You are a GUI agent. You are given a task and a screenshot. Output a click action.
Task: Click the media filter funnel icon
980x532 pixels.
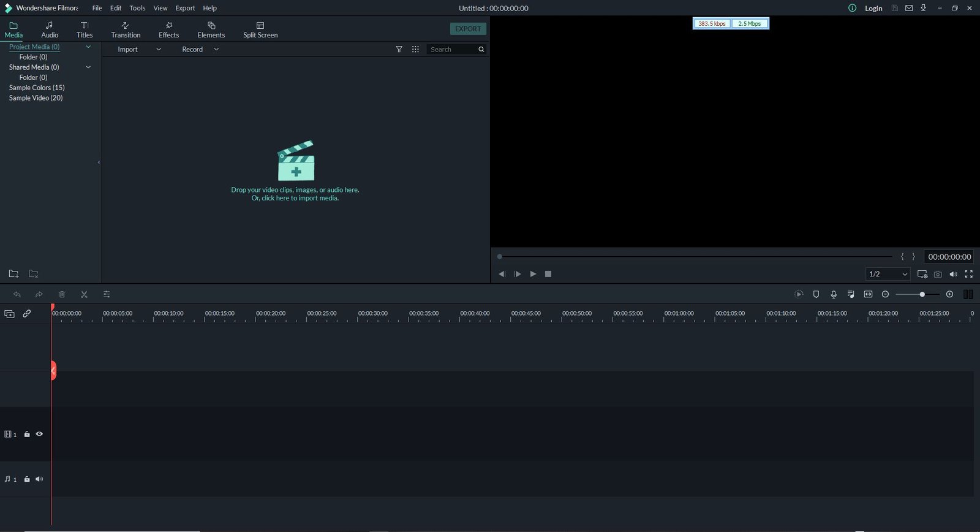tap(399, 49)
